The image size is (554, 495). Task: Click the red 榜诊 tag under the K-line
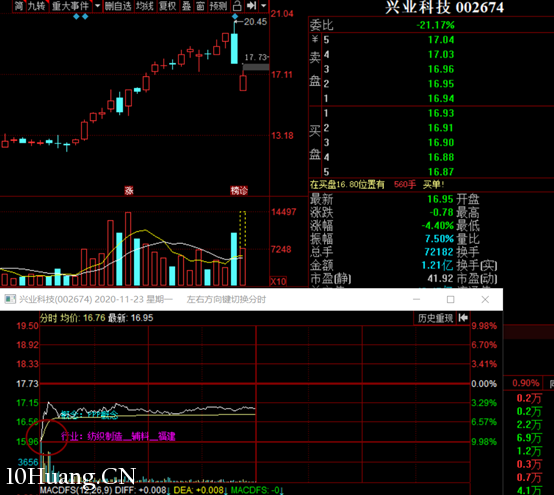coord(239,191)
